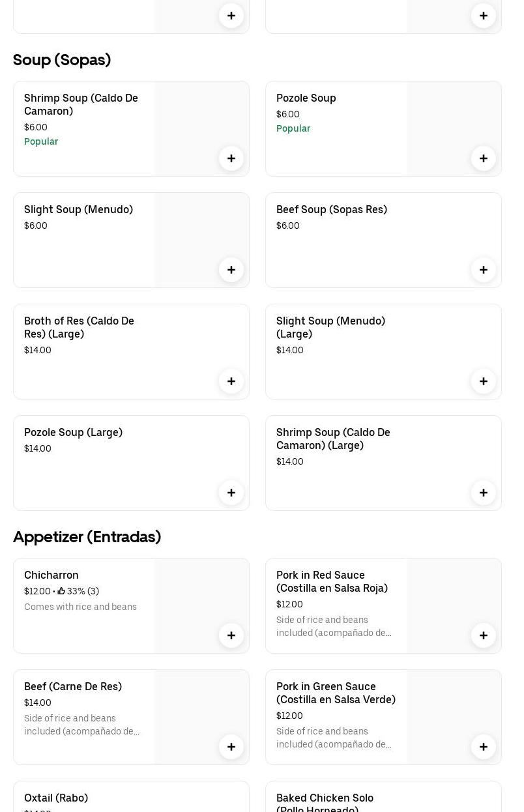524x812 pixels.
Task: Add Chicharron to cart
Action: 231,635
